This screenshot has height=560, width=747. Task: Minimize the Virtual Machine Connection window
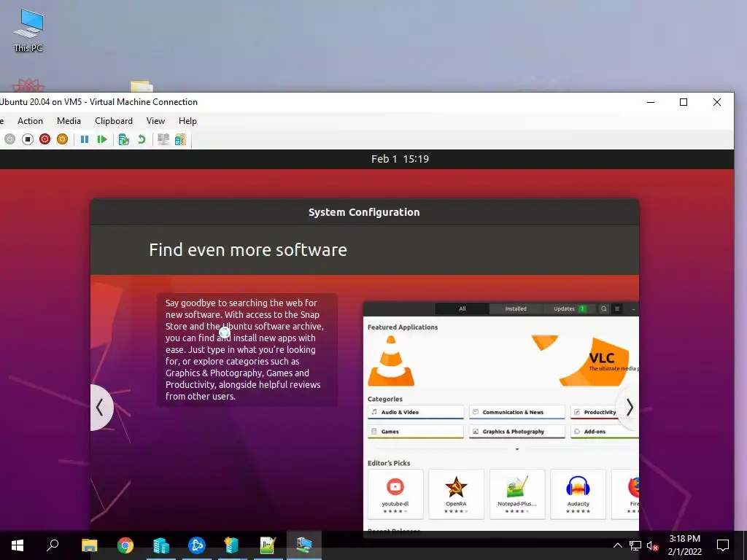coord(651,102)
